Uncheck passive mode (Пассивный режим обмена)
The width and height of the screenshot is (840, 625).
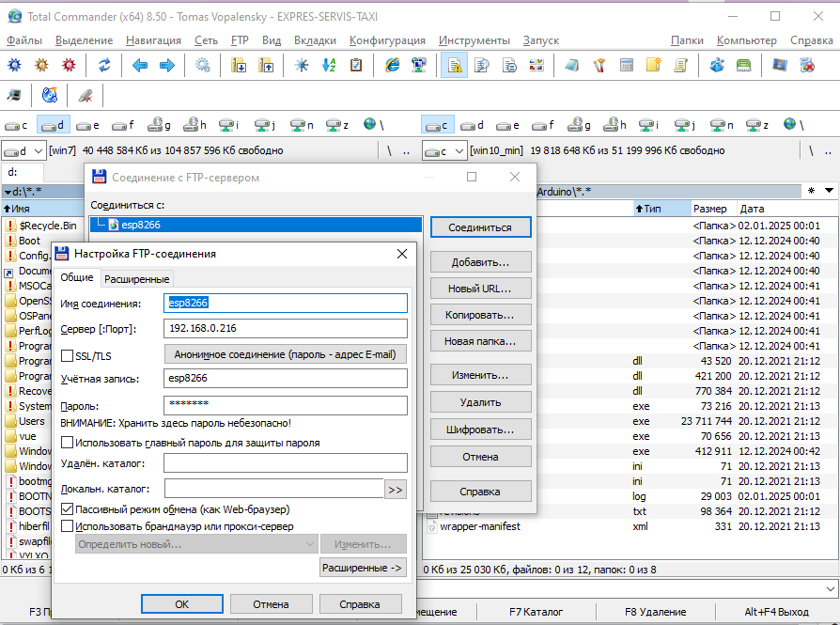tap(67, 508)
